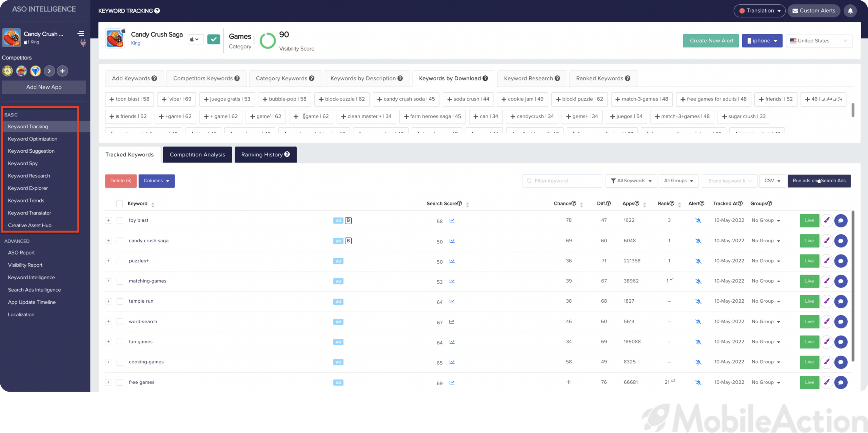Open the Columns dropdown
This screenshot has height=433, width=868.
pos(156,181)
